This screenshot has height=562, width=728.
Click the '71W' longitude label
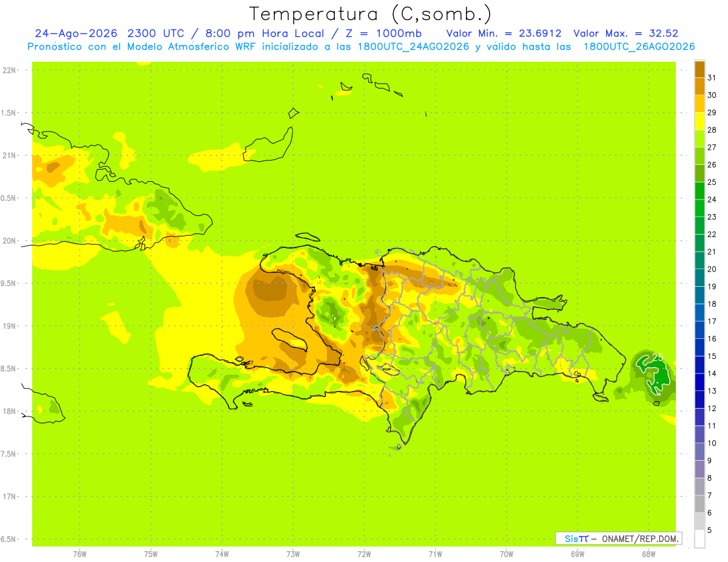[x=435, y=554]
